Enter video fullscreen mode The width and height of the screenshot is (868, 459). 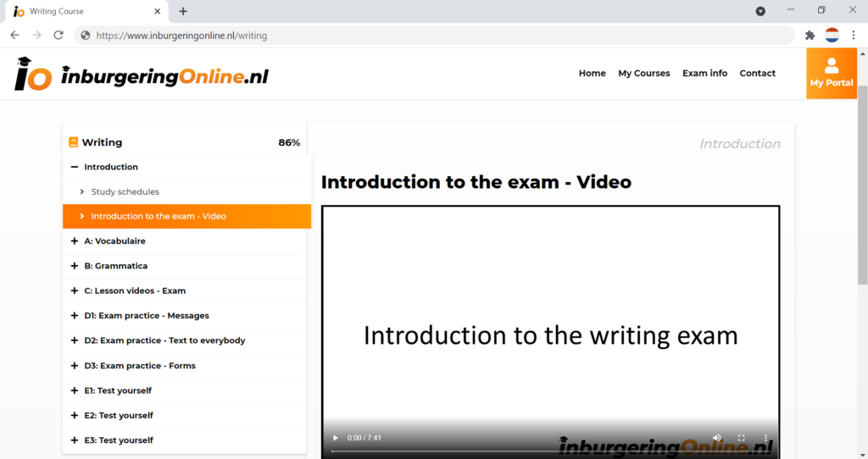(x=741, y=438)
